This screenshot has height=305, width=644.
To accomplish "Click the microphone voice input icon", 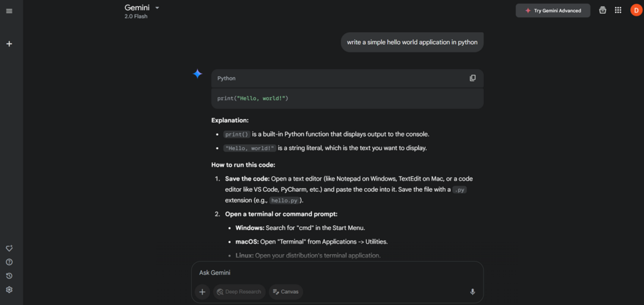I will pyautogui.click(x=472, y=292).
